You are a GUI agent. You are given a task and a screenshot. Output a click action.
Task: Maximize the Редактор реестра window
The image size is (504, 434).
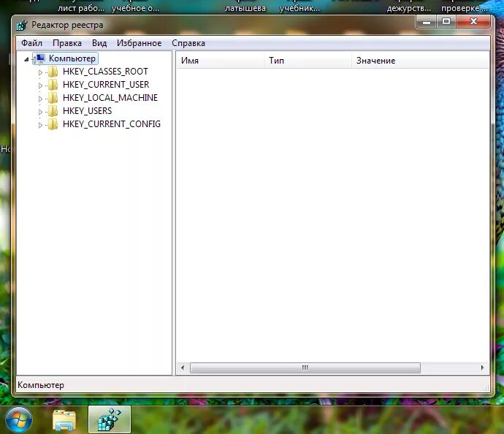(446, 22)
